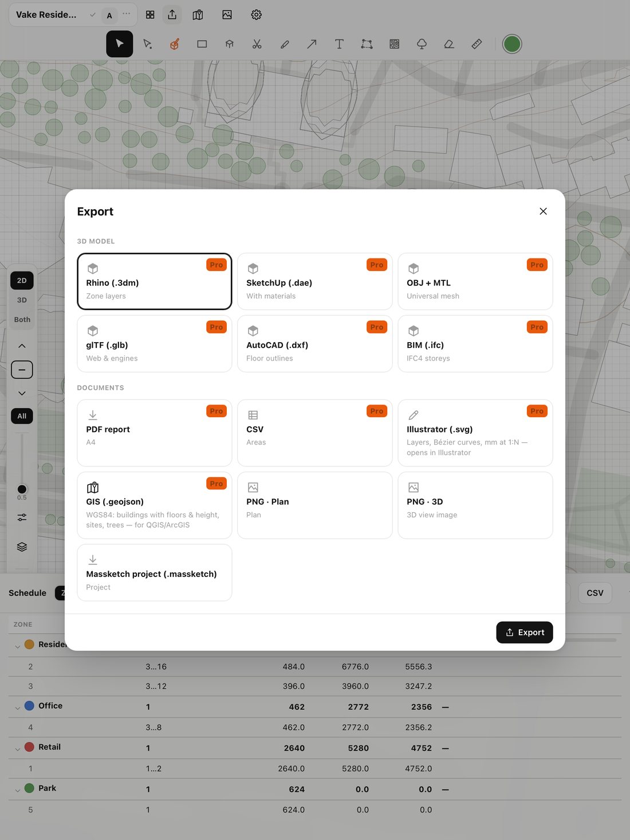The width and height of the screenshot is (630, 840).
Task: Select Retail total value 5280
Action: 359,748
